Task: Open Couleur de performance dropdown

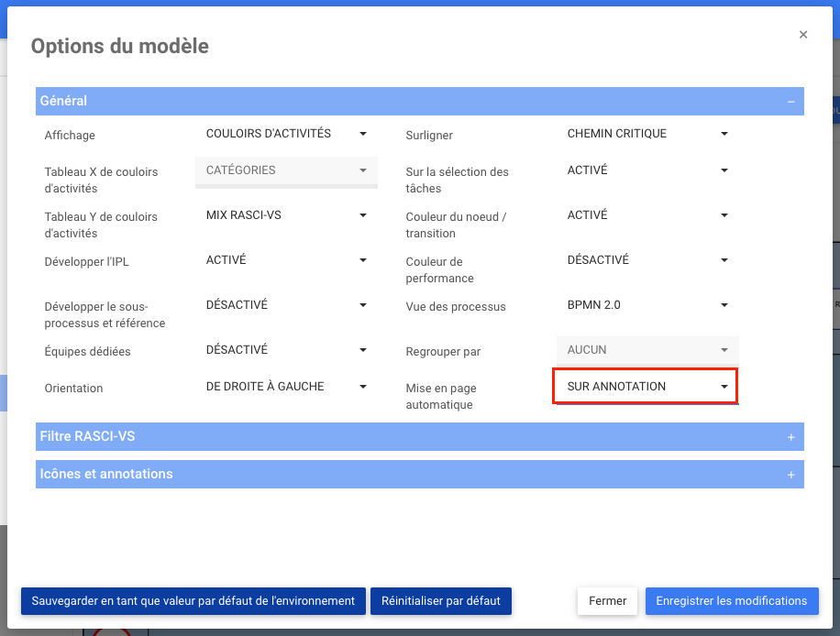Action: pyautogui.click(x=647, y=260)
